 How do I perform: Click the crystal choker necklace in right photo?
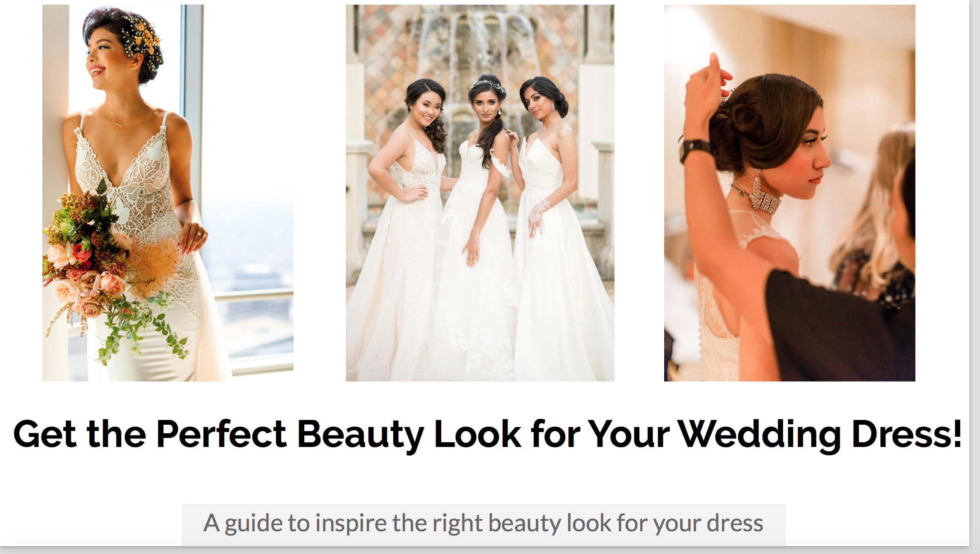(x=757, y=197)
